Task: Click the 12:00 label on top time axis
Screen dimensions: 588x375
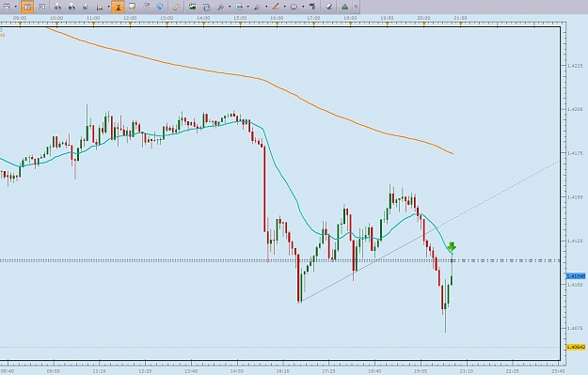Action: coord(130,18)
